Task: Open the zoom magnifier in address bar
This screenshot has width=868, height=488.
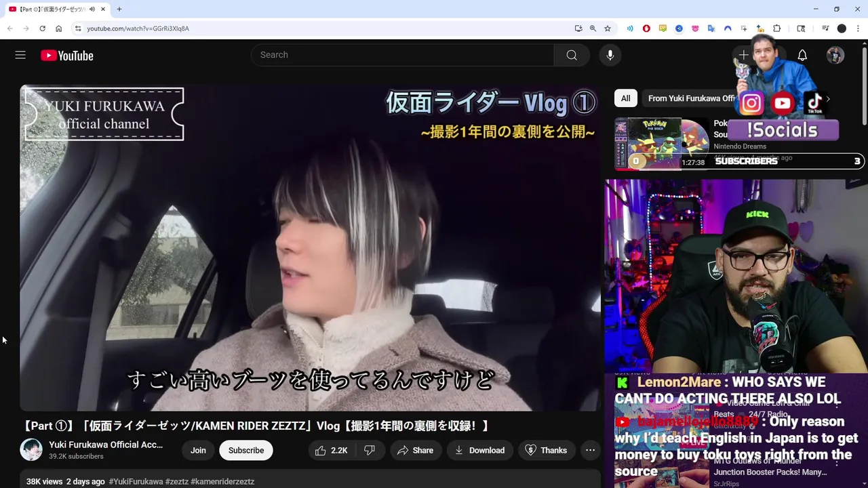Action: click(593, 28)
